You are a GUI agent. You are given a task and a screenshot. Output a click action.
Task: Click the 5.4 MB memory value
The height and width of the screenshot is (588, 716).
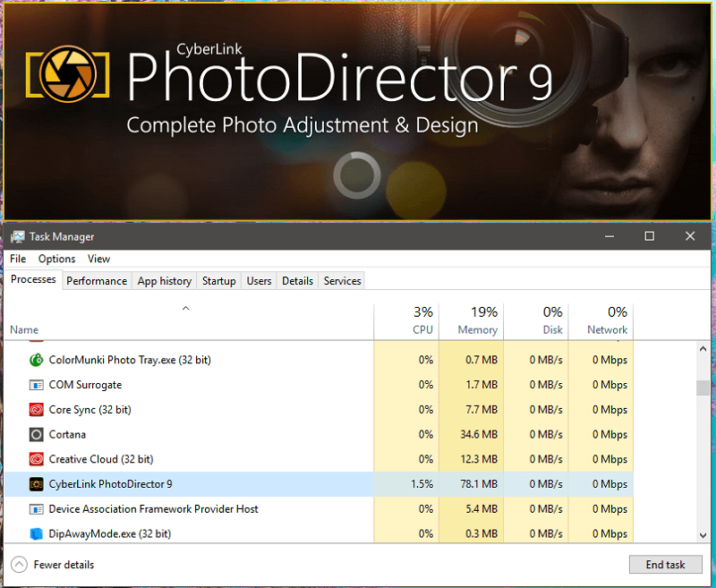482,509
